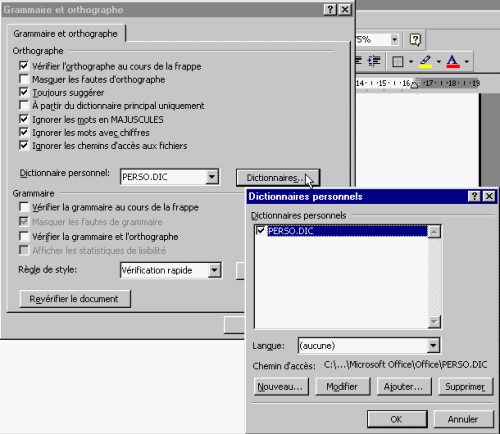
Task: Click the highlighter pen icon
Action: point(425,61)
